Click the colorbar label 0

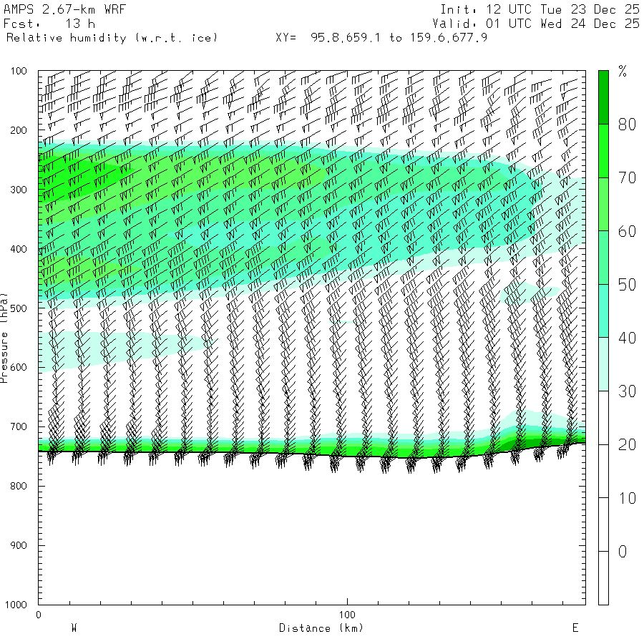(623, 552)
